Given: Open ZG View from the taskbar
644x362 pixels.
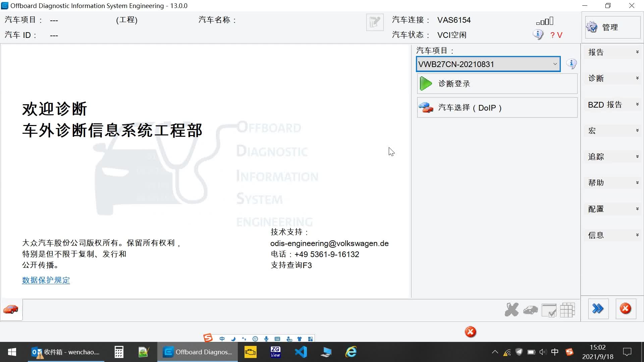Looking at the screenshot, I should coord(275,352).
